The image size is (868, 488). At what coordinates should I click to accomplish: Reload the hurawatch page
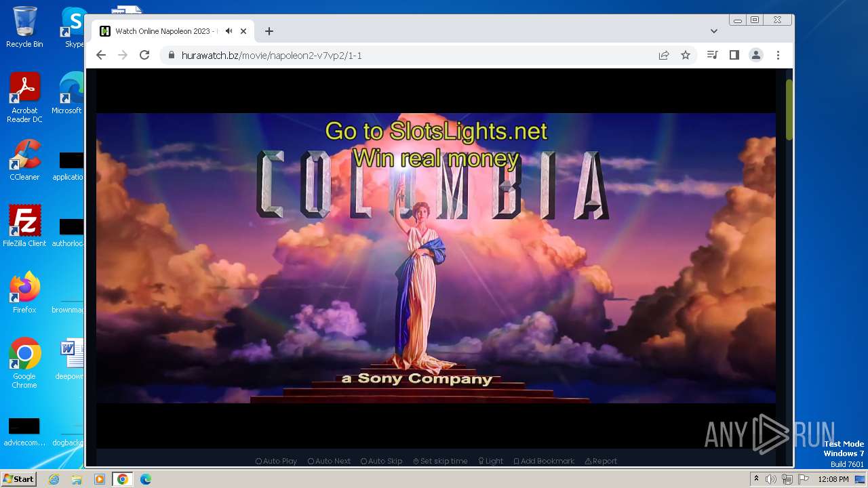pyautogui.click(x=144, y=56)
